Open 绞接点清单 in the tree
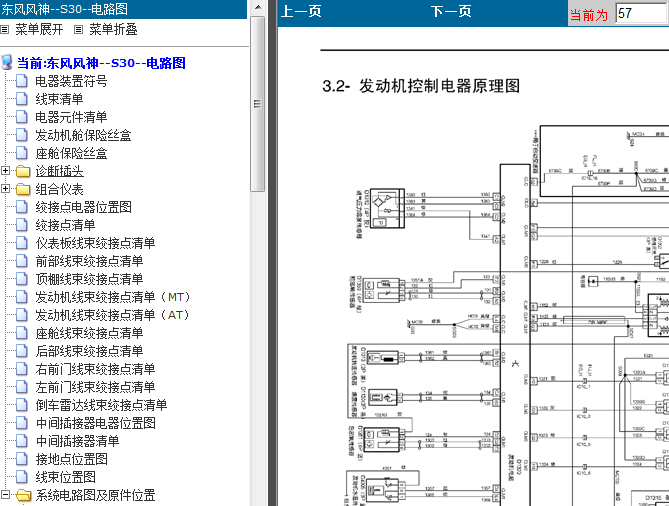 pos(65,225)
